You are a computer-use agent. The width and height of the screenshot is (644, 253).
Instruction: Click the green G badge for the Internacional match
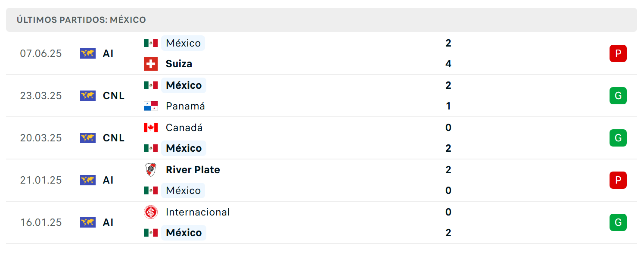point(618,222)
